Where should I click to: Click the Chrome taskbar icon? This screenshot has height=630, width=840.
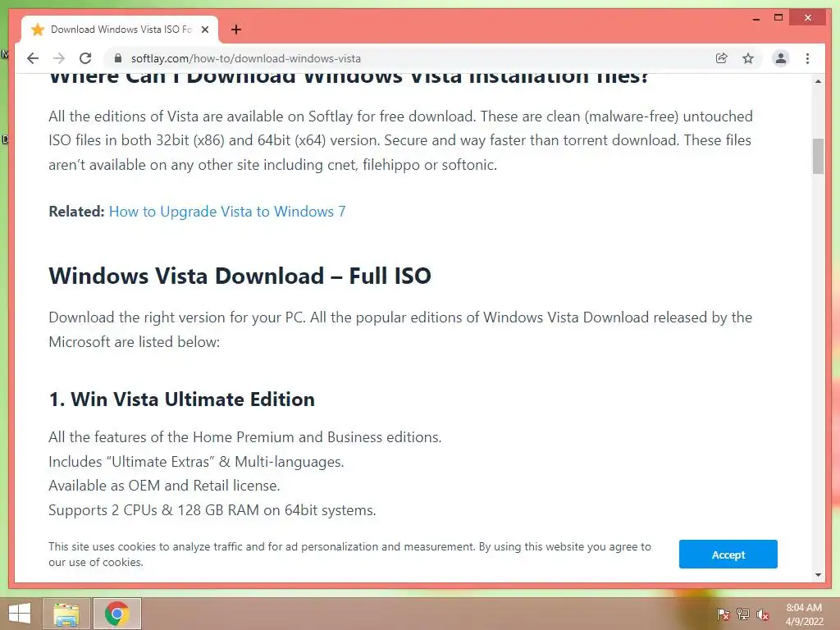tap(117, 614)
